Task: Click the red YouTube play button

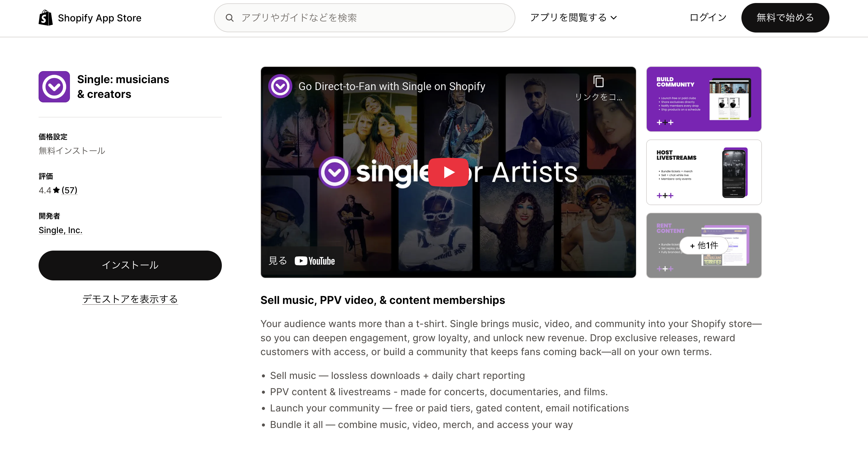Action: (x=449, y=172)
